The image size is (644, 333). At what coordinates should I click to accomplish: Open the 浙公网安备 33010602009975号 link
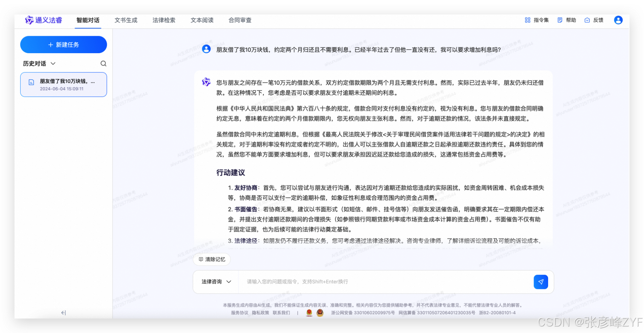click(363, 313)
